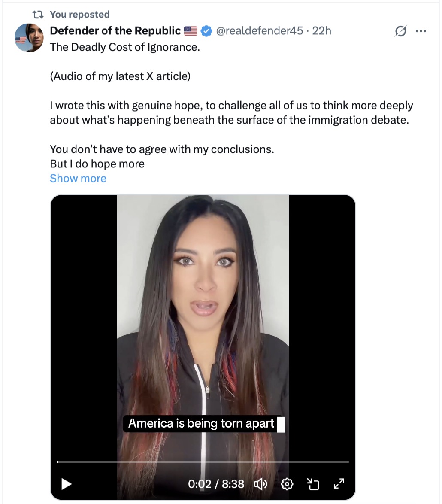442x504 pixels.
Task: Click the 0:02 / 8:38 time display
Action: click(x=216, y=484)
